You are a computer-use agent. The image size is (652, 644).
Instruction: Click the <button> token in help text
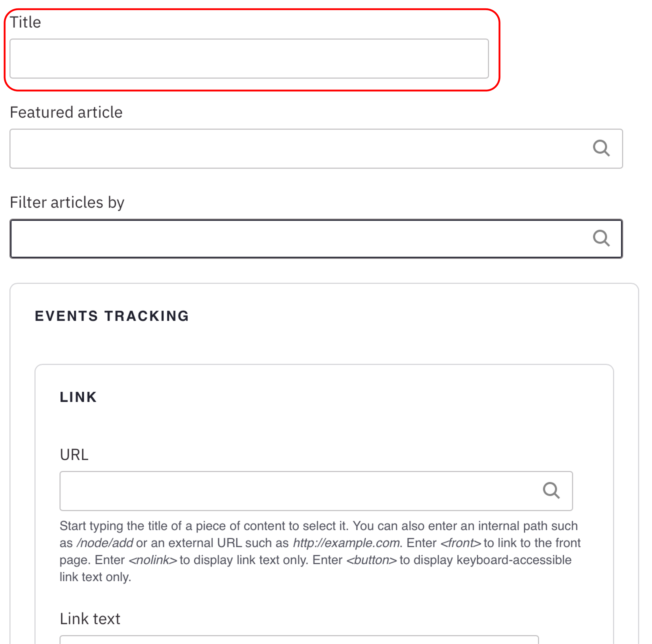coord(372,560)
